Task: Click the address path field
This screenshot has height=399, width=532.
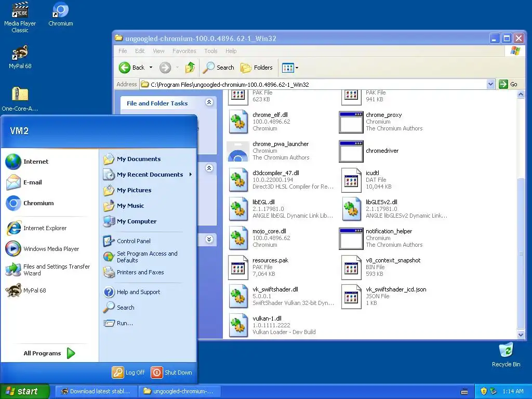Action: click(313, 84)
